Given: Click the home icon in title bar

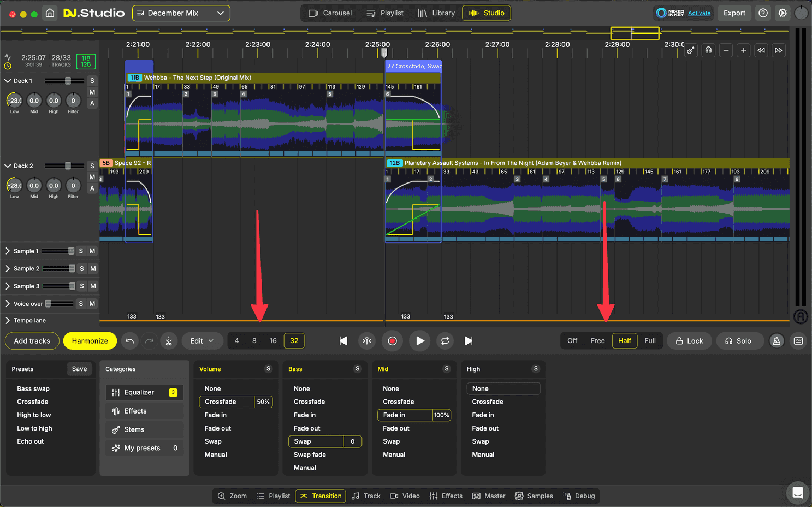Looking at the screenshot, I should [50, 13].
